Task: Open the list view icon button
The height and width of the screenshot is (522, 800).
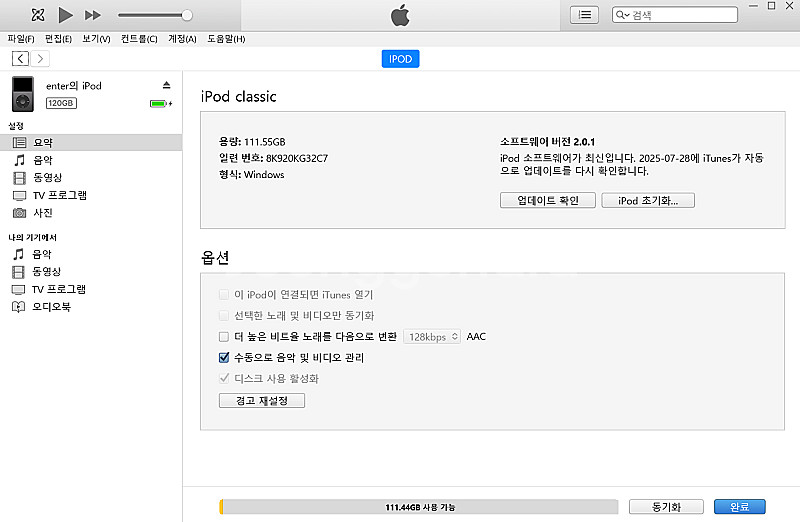Action: [584, 15]
